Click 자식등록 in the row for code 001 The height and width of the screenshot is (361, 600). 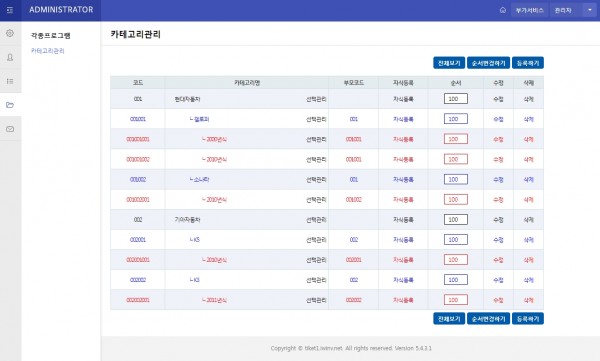403,99
